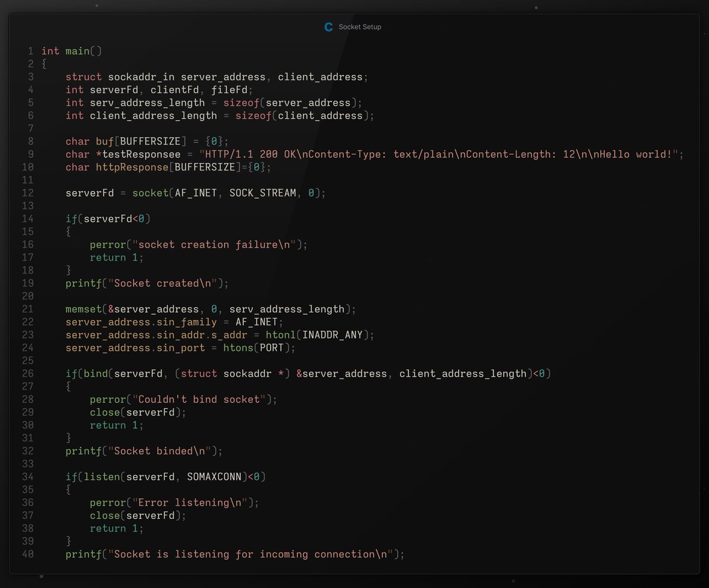
Task: Click 'int main()' on line 1
Action: [71, 51]
